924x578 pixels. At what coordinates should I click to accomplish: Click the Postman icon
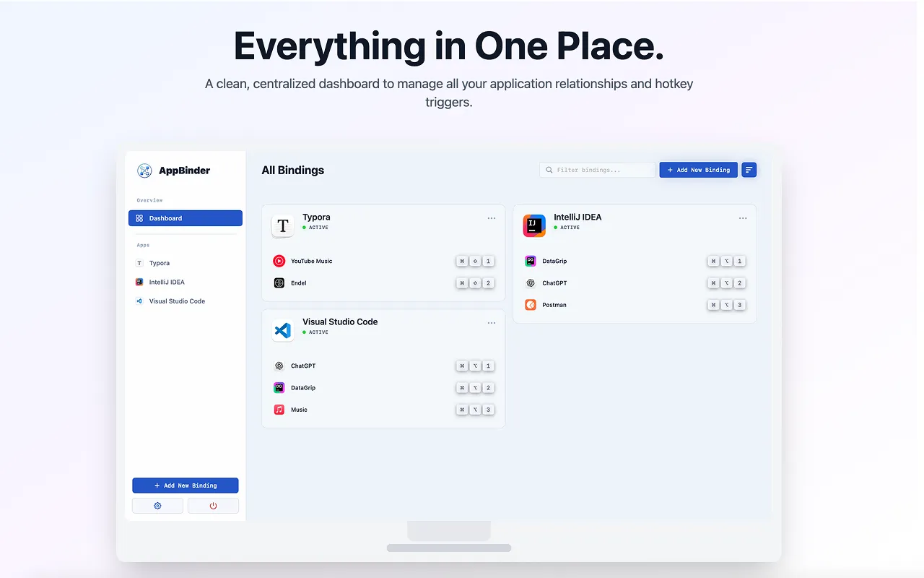coord(531,305)
